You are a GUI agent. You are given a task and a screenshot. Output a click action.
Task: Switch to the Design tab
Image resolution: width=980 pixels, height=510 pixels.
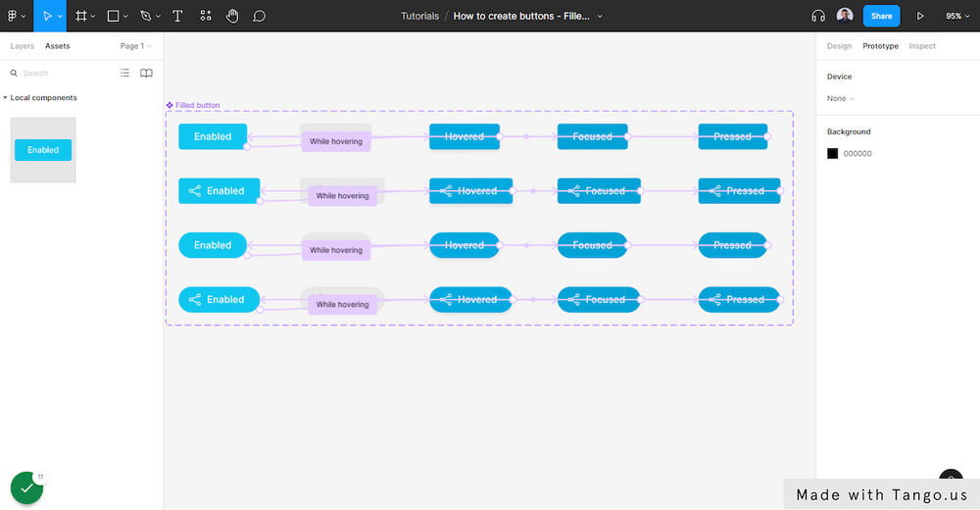(x=839, y=46)
